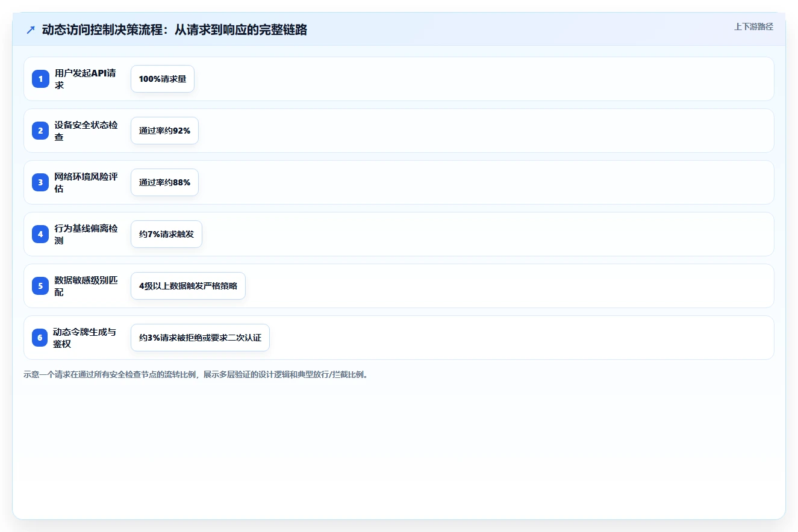Click the arrow icon beside the flow title

click(31, 30)
